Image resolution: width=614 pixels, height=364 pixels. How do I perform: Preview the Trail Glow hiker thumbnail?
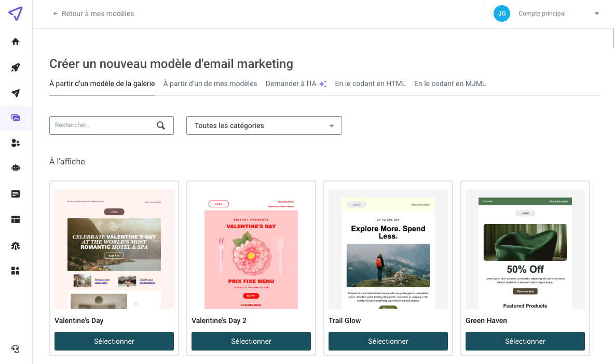(388, 249)
